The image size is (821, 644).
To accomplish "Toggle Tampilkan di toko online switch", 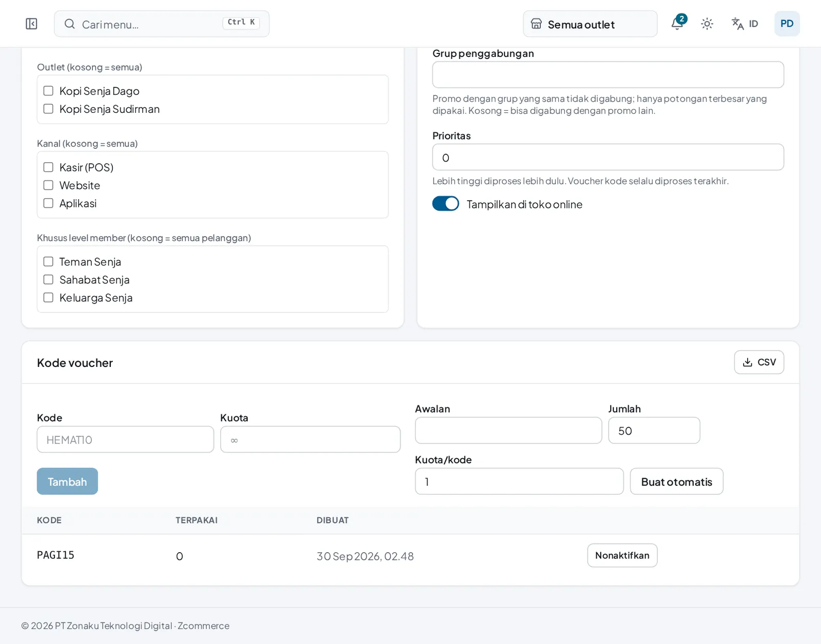I will tap(445, 204).
